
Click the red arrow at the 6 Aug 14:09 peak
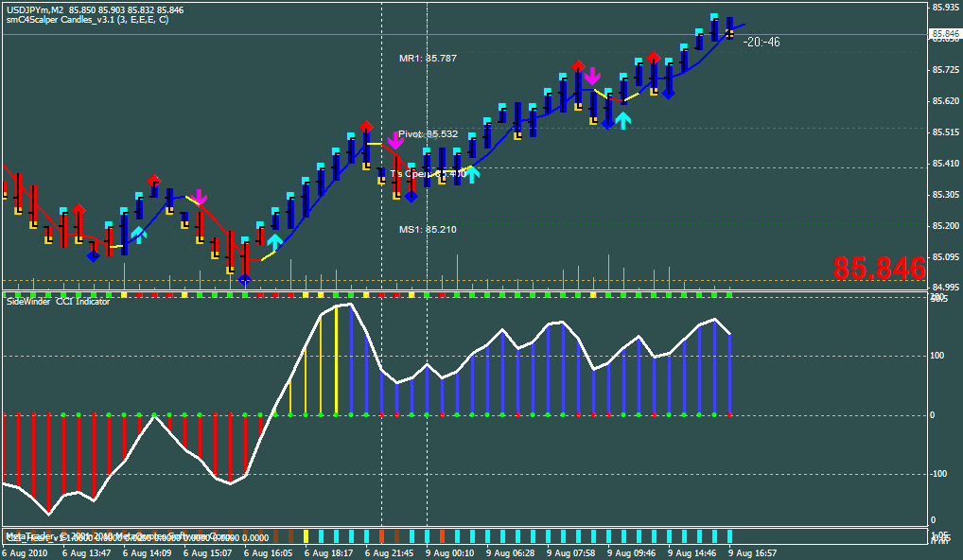click(x=152, y=177)
